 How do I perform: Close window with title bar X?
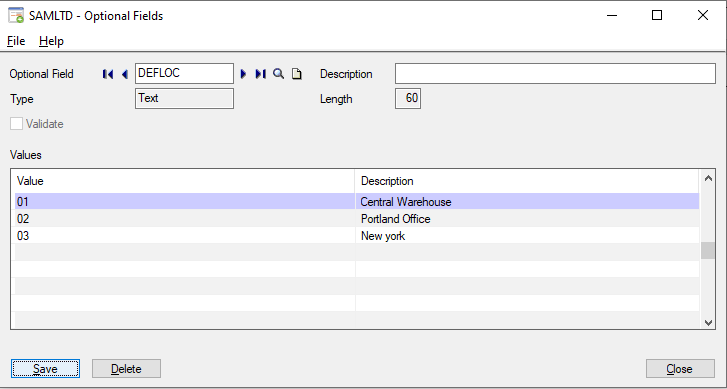702,15
